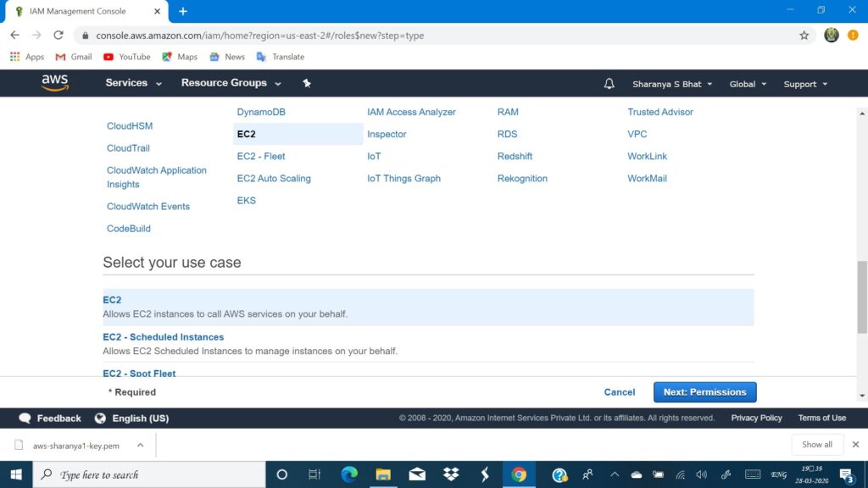Open Task View on the taskbar
868x488 pixels.
314,474
